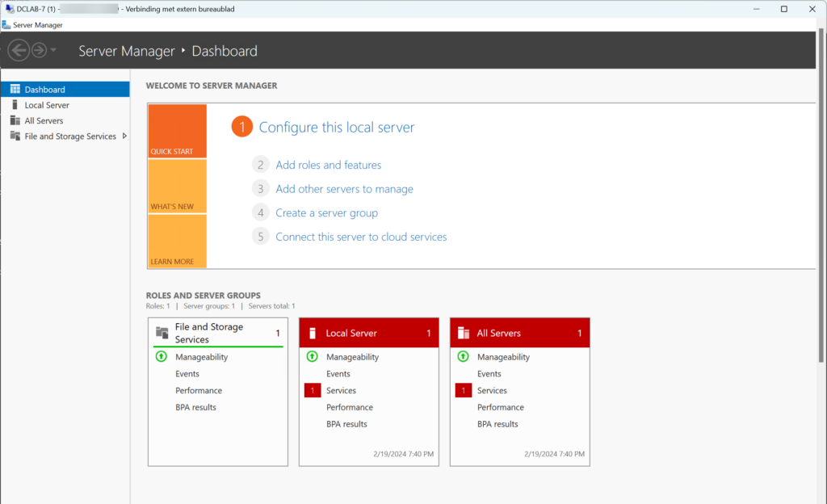Screen dimensions: 827x504
Task: Click Manageability status icon in Local Server tile
Action: pyautogui.click(x=313, y=356)
